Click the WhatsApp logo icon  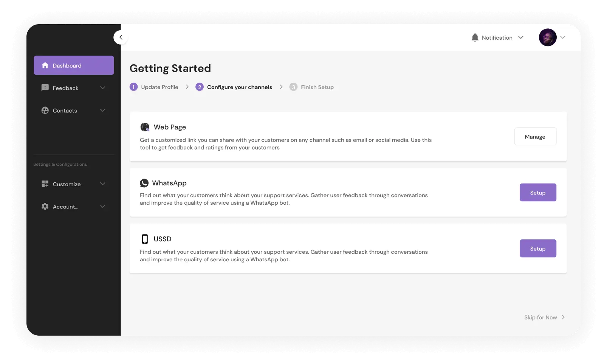[144, 183]
